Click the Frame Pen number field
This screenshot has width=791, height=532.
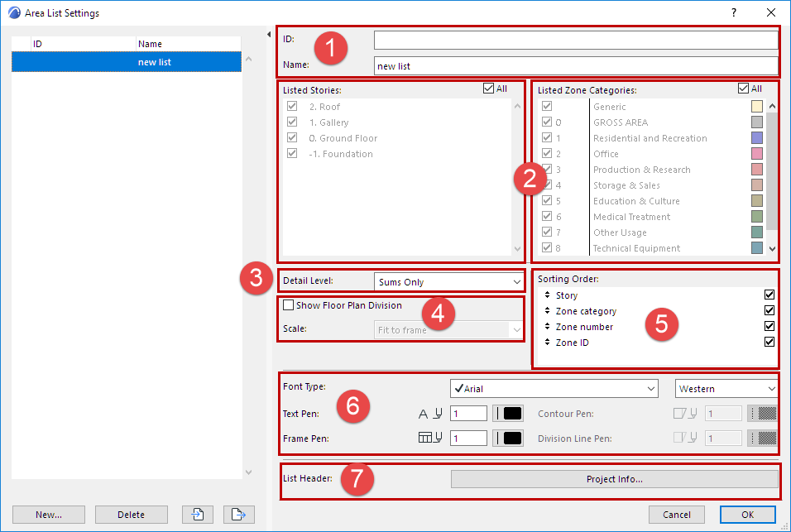(x=468, y=438)
